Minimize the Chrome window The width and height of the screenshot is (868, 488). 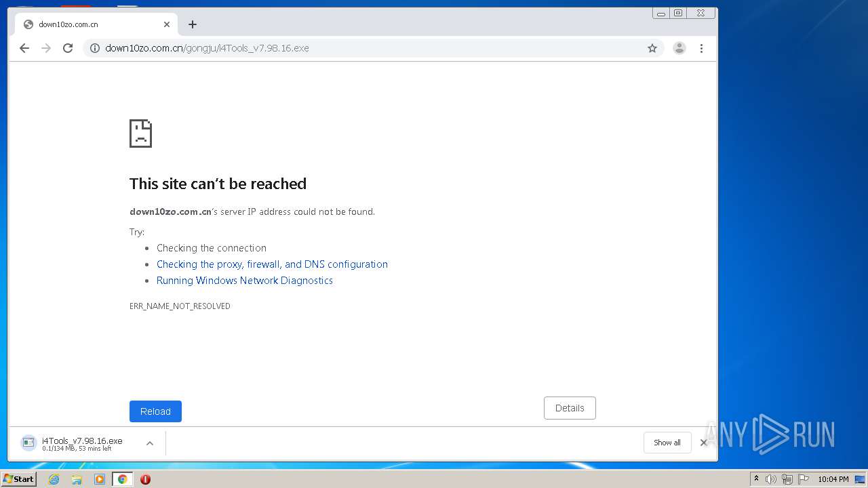[x=661, y=13]
